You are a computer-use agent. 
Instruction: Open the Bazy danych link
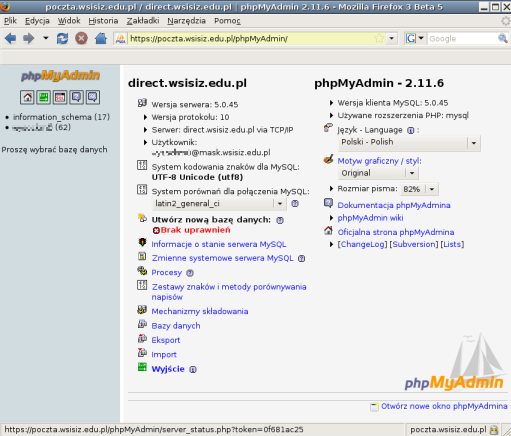pos(176,326)
